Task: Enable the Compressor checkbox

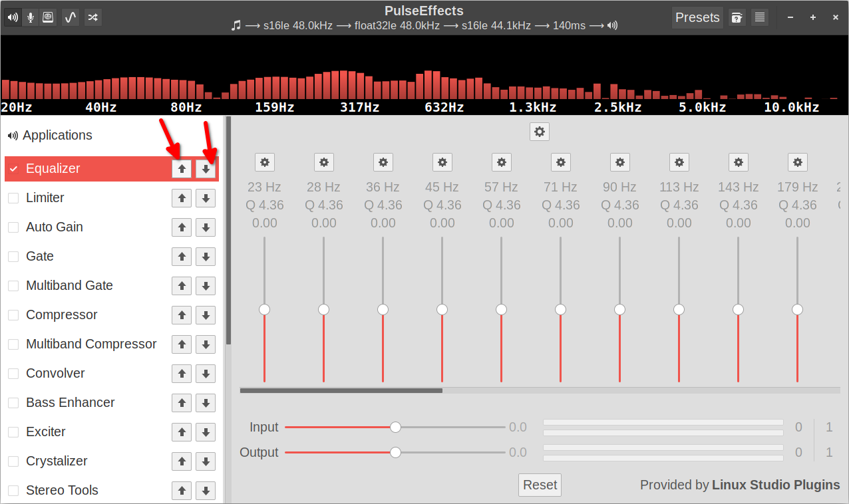Action: 13,315
